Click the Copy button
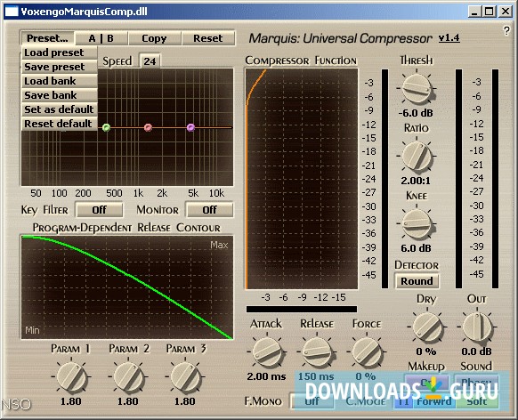518x420 pixels. tap(154, 38)
